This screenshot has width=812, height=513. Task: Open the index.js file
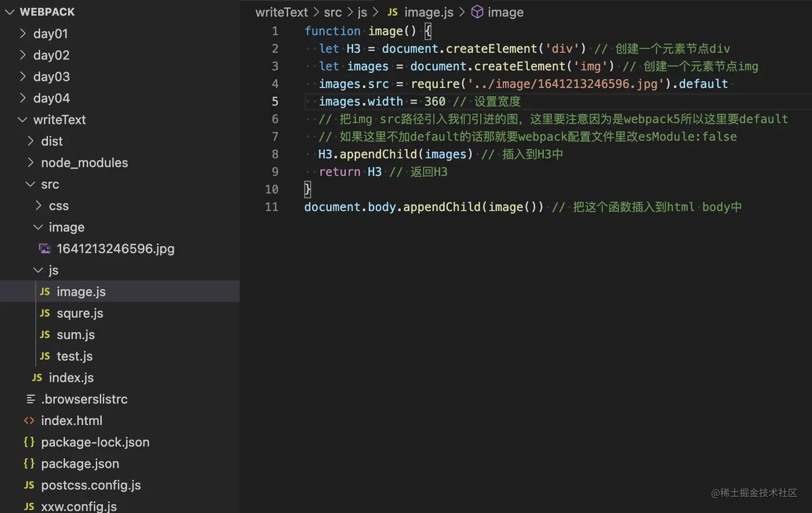coord(71,377)
